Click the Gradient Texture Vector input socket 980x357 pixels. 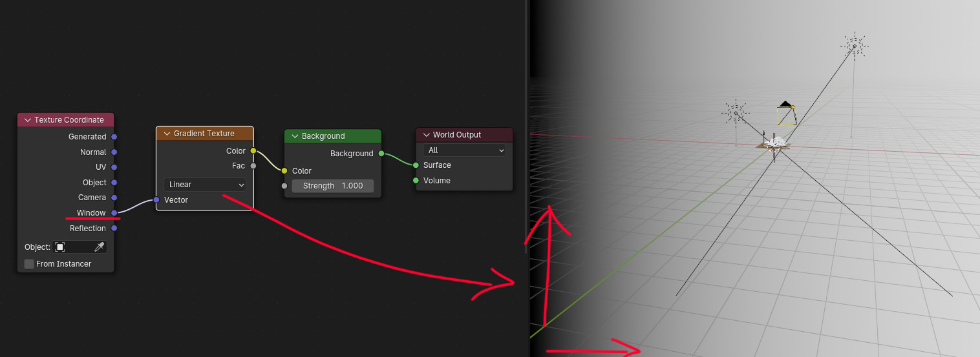(156, 200)
